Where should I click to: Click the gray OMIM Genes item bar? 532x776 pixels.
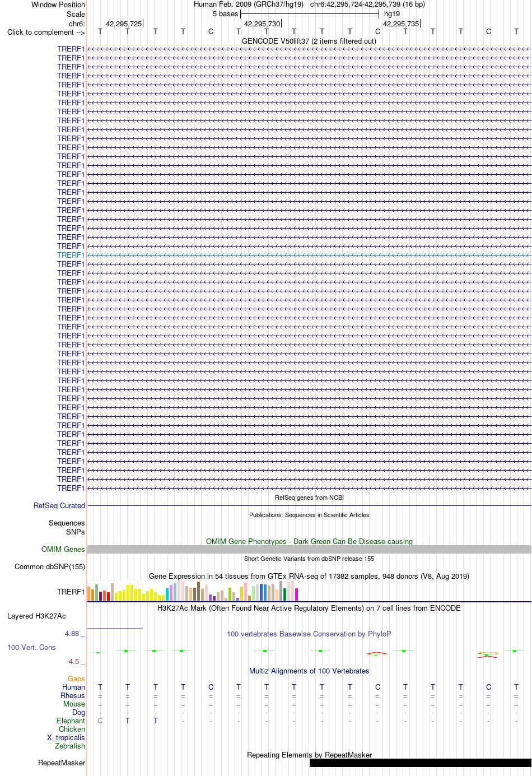309,549
